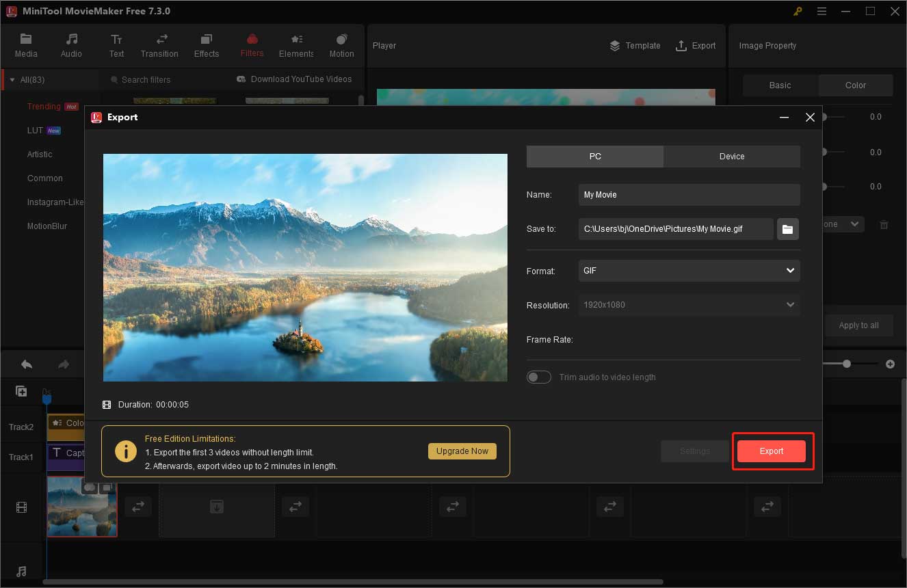Switch to the Motion tab

pyautogui.click(x=341, y=45)
